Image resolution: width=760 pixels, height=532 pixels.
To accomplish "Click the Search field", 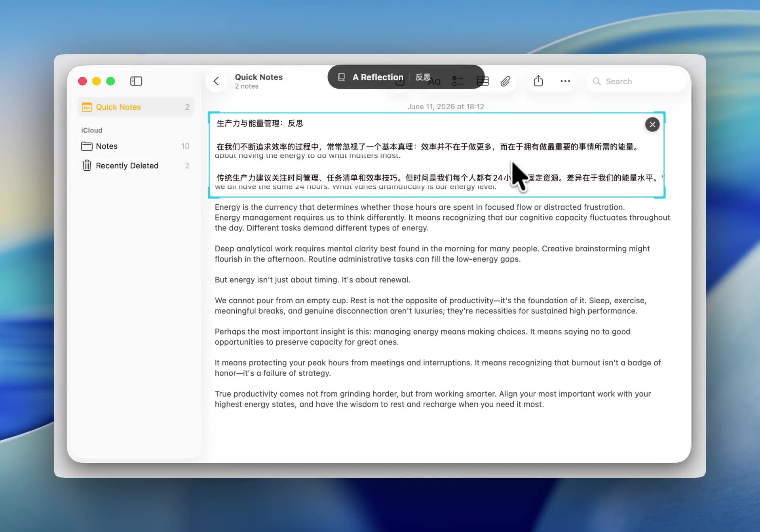I will (636, 81).
